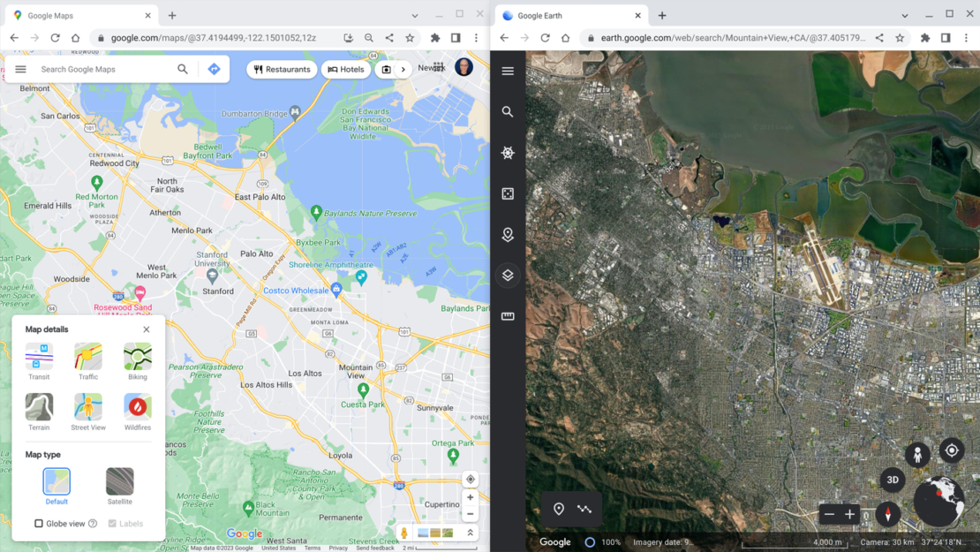Toggle the Labels checkbox in Map details

click(112, 524)
